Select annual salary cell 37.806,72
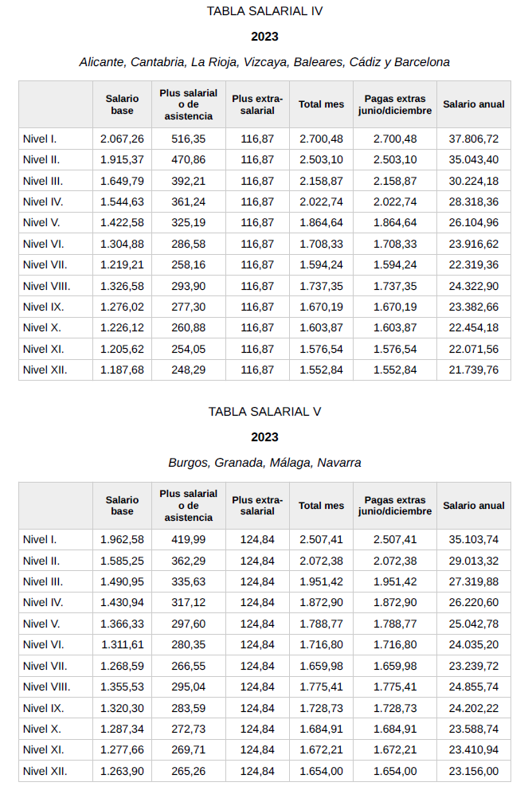 474,139
